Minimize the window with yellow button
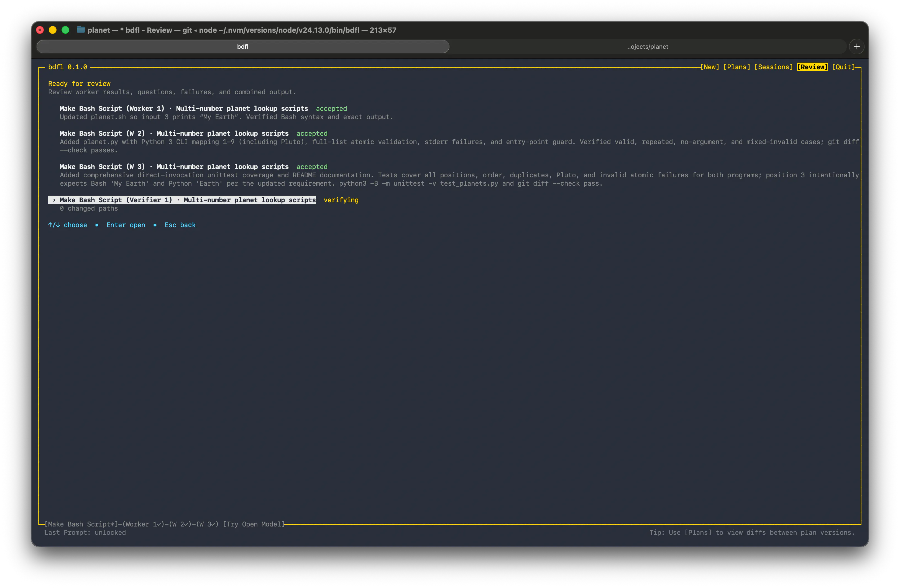900x588 pixels. pos(53,30)
